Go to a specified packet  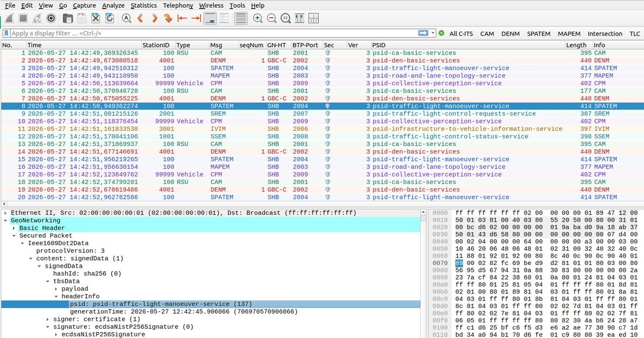click(168, 19)
